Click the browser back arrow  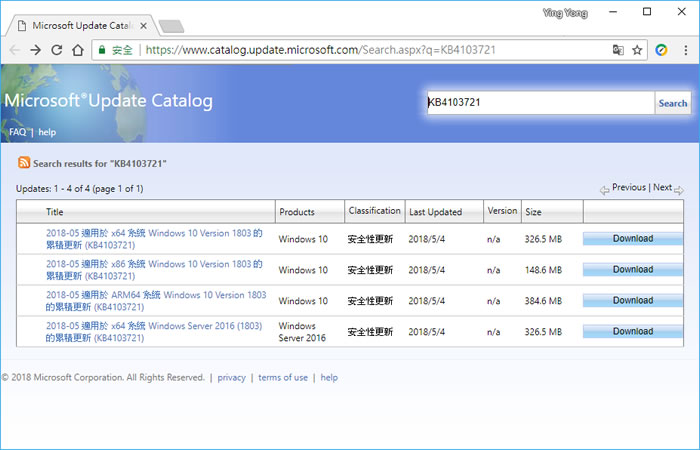tap(15, 50)
